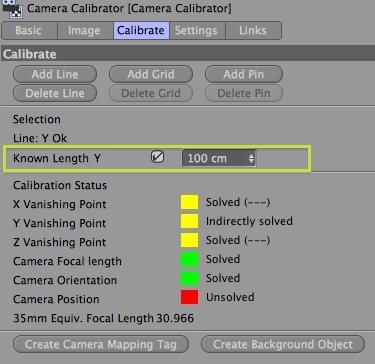
Task: Open the Image tab
Action: tap(85, 31)
